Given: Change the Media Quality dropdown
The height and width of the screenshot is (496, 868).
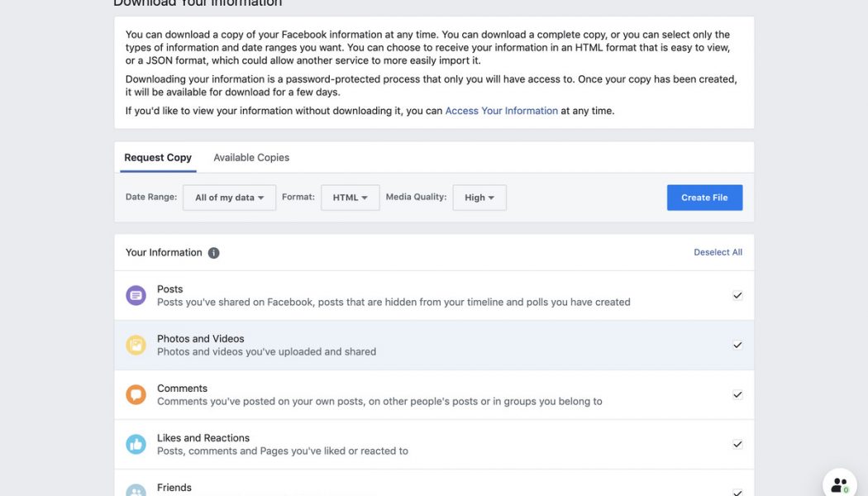Looking at the screenshot, I should click(x=479, y=195).
